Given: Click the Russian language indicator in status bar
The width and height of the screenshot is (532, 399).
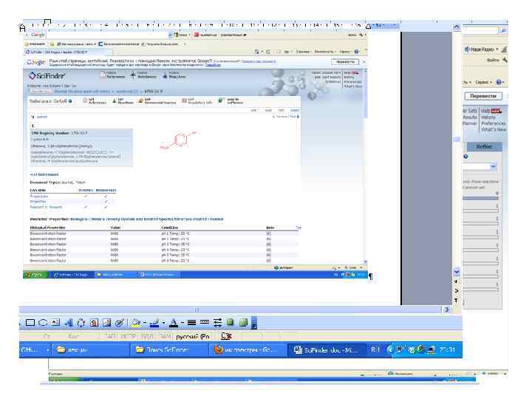Looking at the screenshot, I should [192, 337].
